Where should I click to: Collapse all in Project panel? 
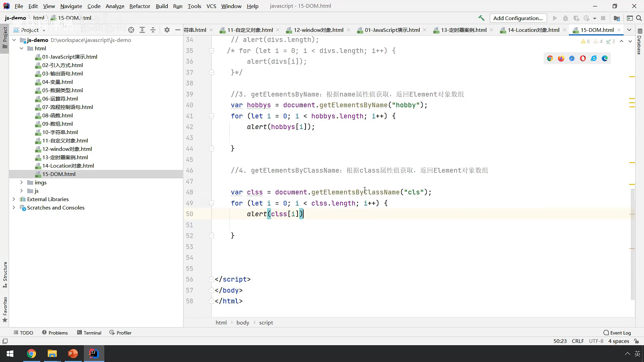pyautogui.click(x=153, y=30)
